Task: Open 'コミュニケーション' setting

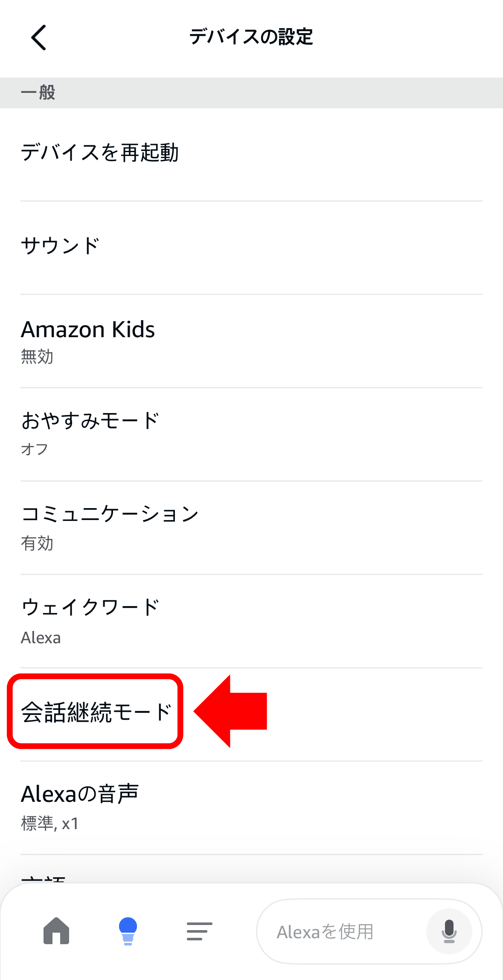Action: (x=110, y=514)
